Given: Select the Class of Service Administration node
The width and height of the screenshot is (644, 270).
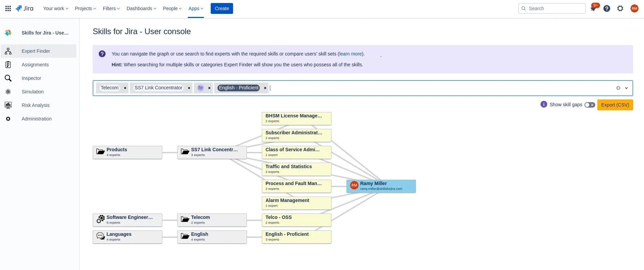Looking at the screenshot, I should pyautogui.click(x=296, y=152).
